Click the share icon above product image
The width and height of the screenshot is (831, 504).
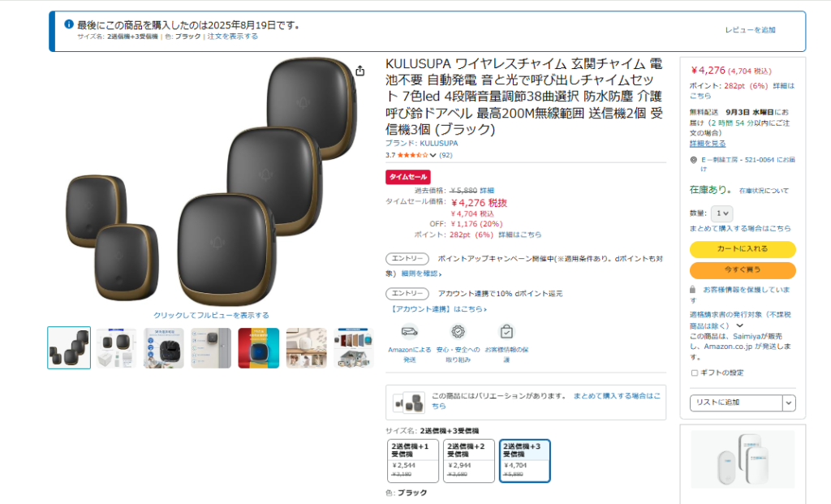pos(360,71)
